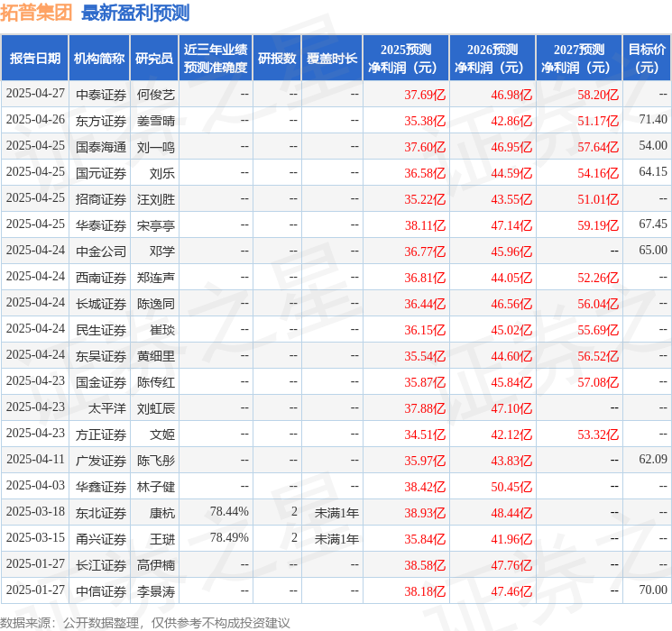Click the 近三年业绩预测准确度 column header
The image size is (672, 631).
tap(216, 59)
